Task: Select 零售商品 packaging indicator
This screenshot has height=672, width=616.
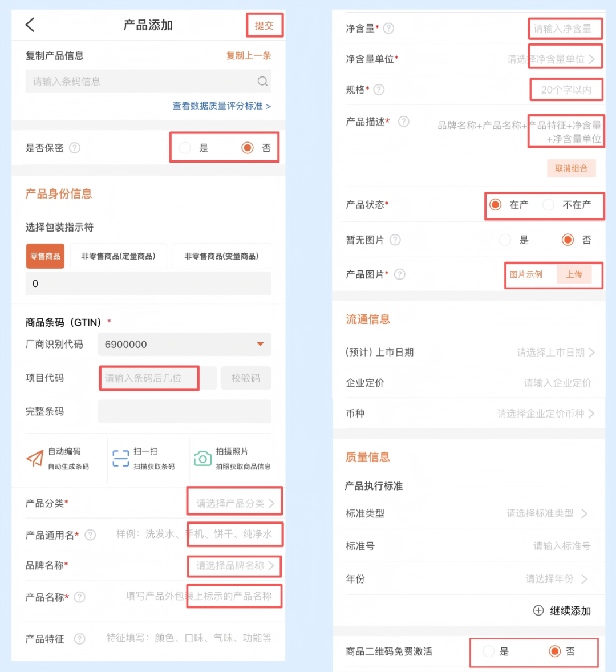Action: pos(45,256)
